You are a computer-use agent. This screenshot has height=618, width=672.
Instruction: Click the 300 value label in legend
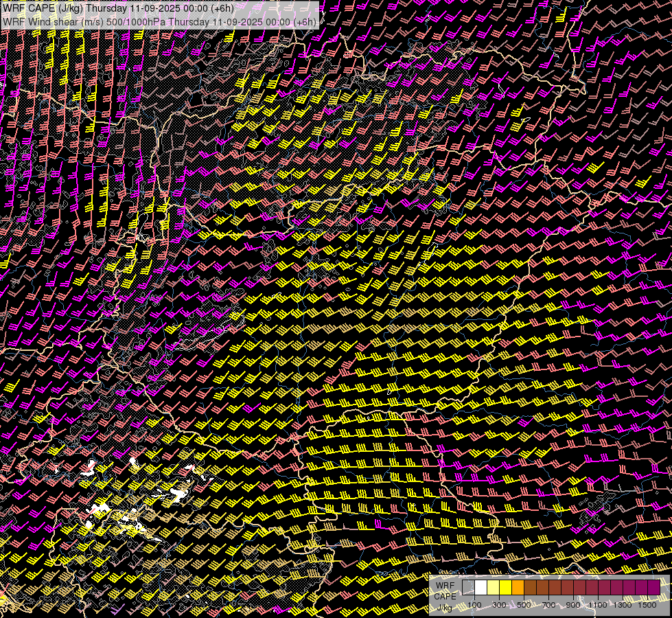point(499,605)
